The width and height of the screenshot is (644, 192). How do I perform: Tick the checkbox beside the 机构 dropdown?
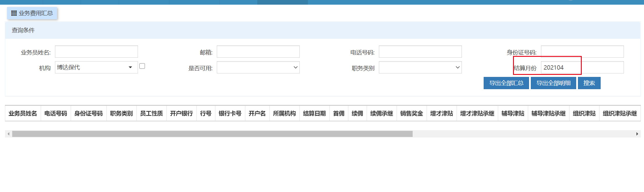(x=142, y=66)
